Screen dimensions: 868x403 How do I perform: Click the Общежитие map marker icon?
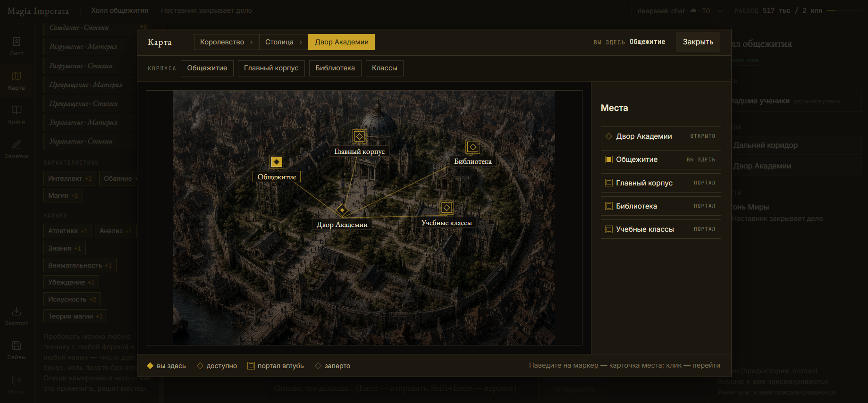click(277, 162)
